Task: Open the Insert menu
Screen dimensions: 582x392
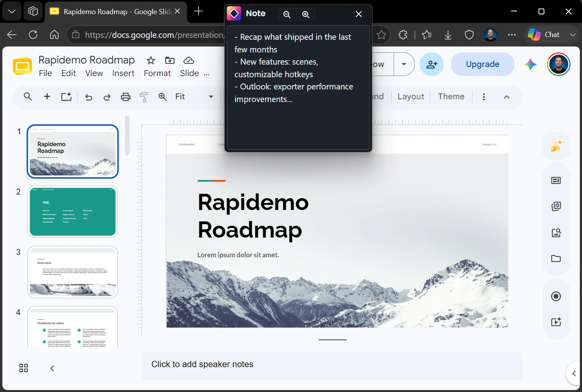Action: pyautogui.click(x=123, y=73)
